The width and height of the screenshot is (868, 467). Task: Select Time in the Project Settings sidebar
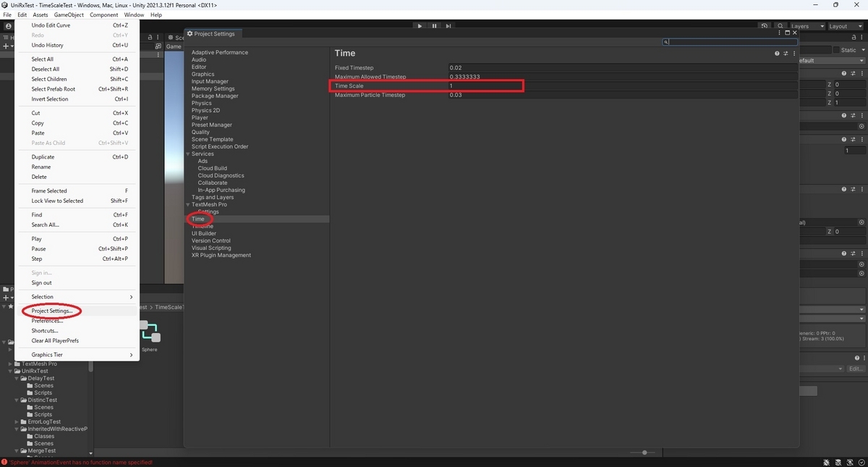pyautogui.click(x=199, y=219)
